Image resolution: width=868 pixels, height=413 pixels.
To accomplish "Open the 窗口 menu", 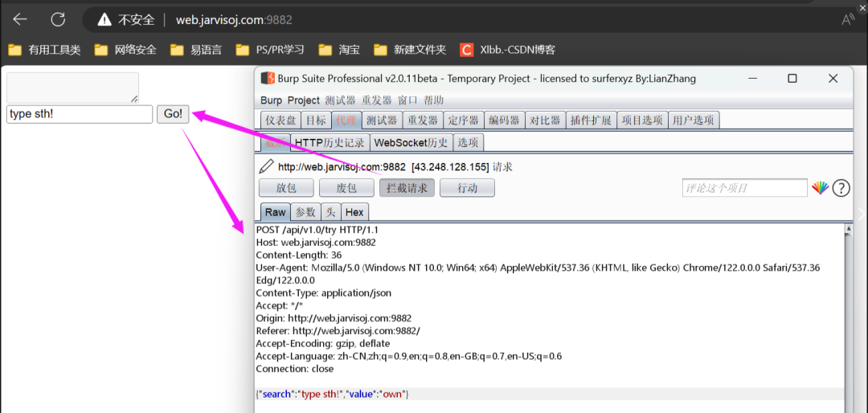I will [x=407, y=100].
